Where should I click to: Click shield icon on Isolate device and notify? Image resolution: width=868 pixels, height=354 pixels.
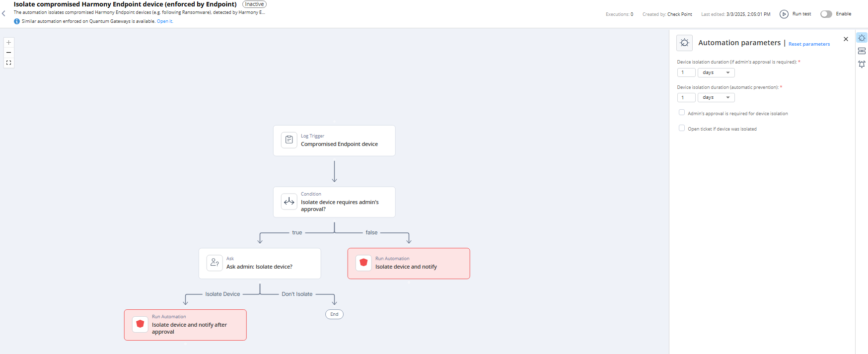[x=363, y=263]
